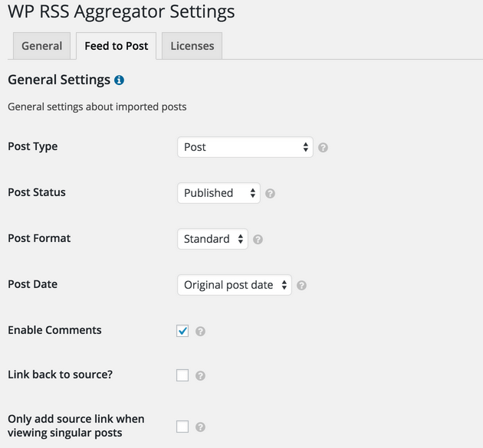Click the Post Format label

click(x=39, y=238)
